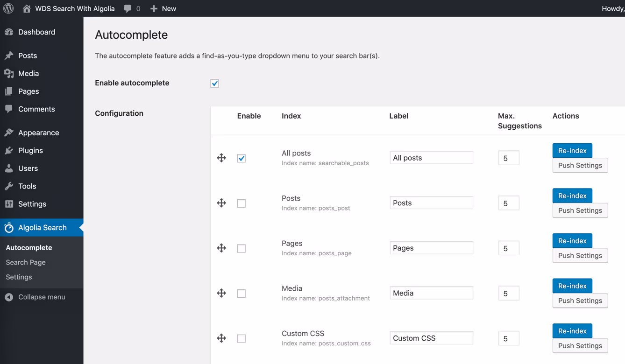The height and width of the screenshot is (364, 625).
Task: Click the plus New icon
Action: pyautogui.click(x=154, y=8)
